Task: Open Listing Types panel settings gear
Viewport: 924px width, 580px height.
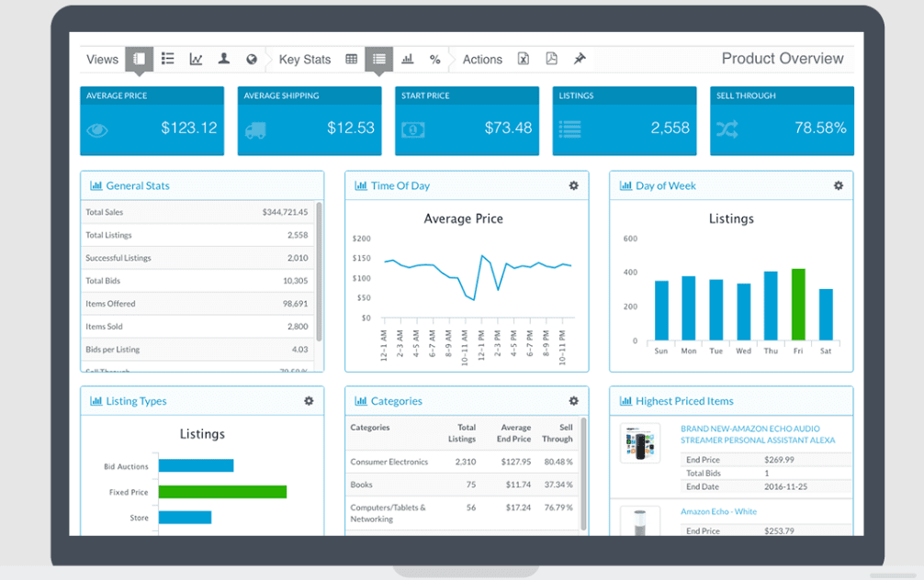Action: click(x=309, y=401)
